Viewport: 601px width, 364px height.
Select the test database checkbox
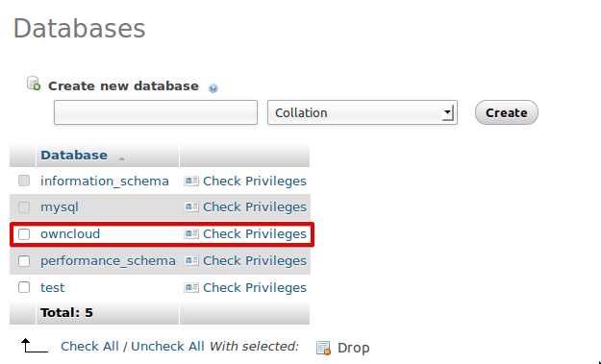[24, 287]
